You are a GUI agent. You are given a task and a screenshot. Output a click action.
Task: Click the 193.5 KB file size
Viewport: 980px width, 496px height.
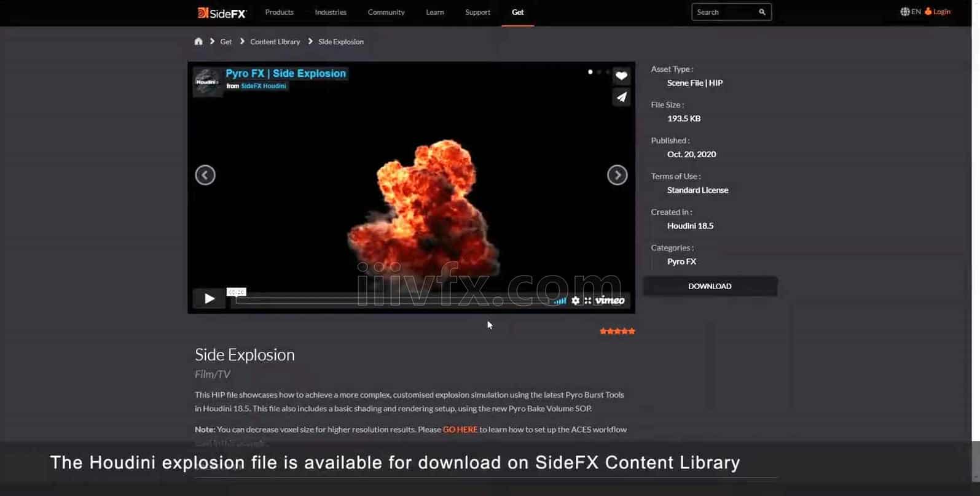tap(684, 118)
